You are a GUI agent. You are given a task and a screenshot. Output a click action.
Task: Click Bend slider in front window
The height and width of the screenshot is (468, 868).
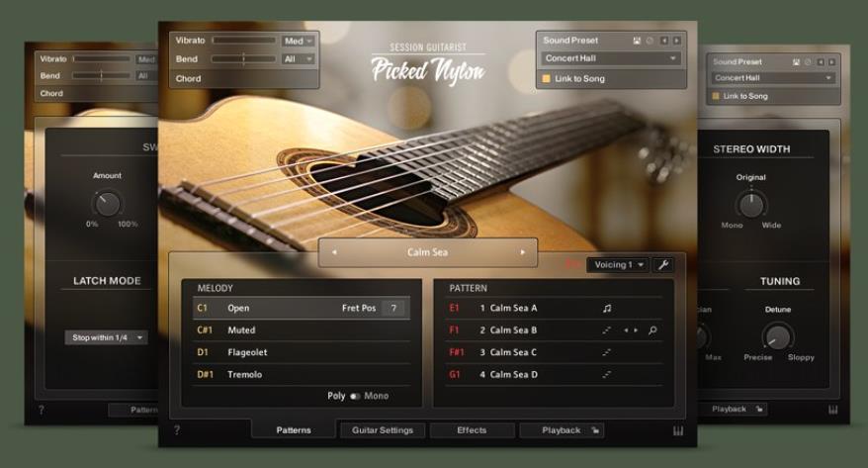tap(243, 58)
